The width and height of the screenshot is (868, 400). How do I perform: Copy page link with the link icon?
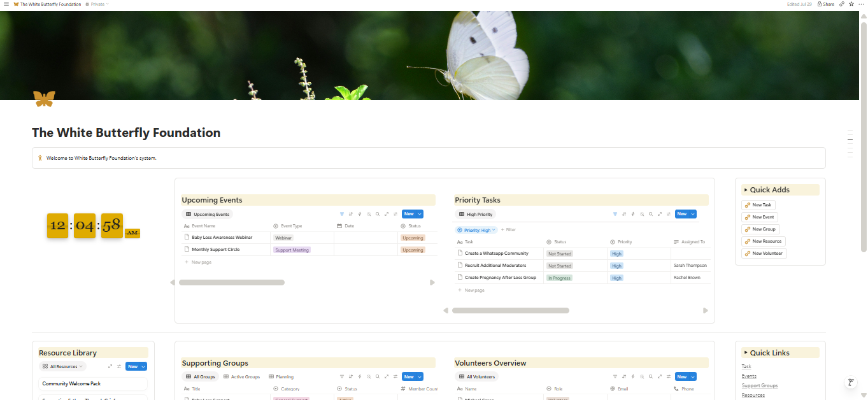[842, 4]
